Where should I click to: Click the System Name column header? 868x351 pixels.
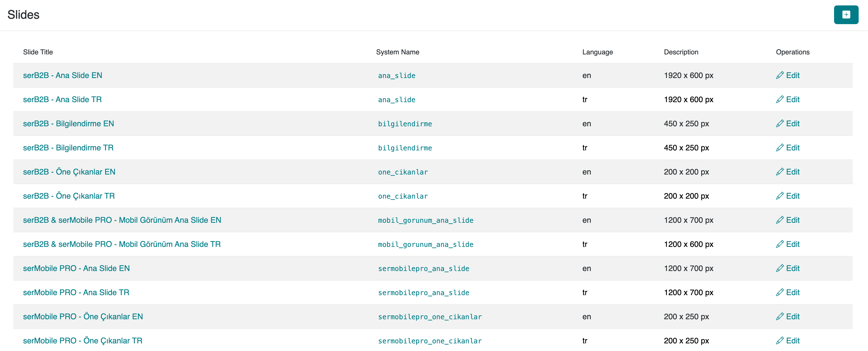click(x=397, y=52)
